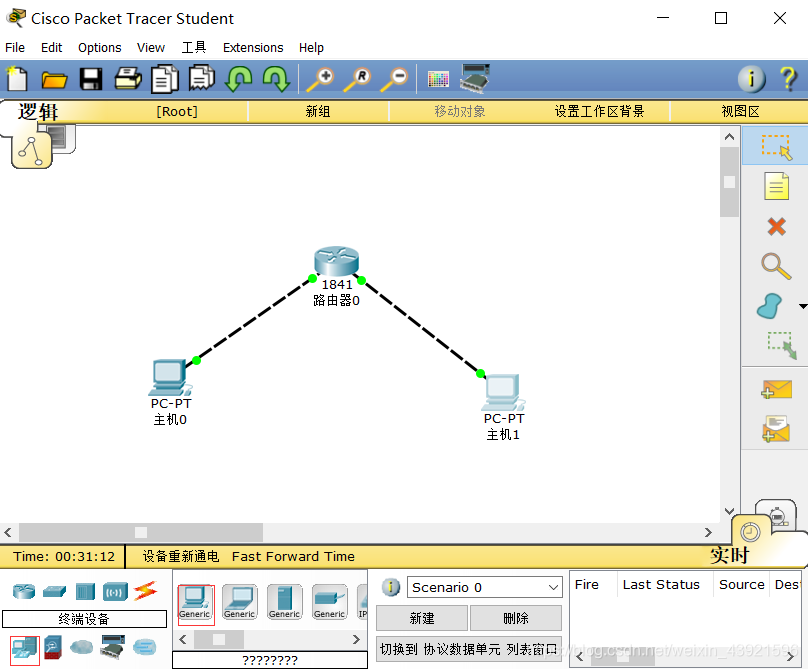Select the Hubs device category
This screenshot has height=669, width=808.
(x=85, y=591)
